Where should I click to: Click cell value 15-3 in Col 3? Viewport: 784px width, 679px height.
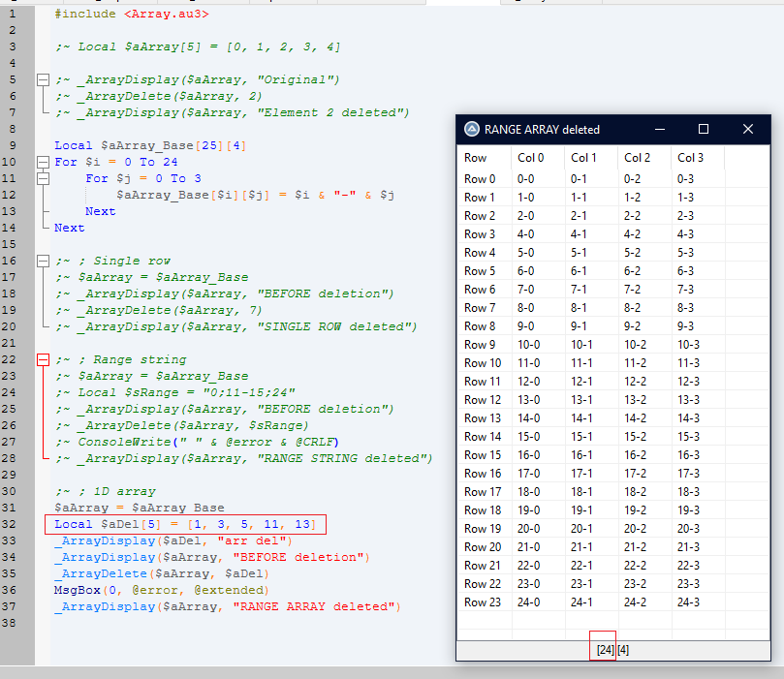tap(688, 437)
